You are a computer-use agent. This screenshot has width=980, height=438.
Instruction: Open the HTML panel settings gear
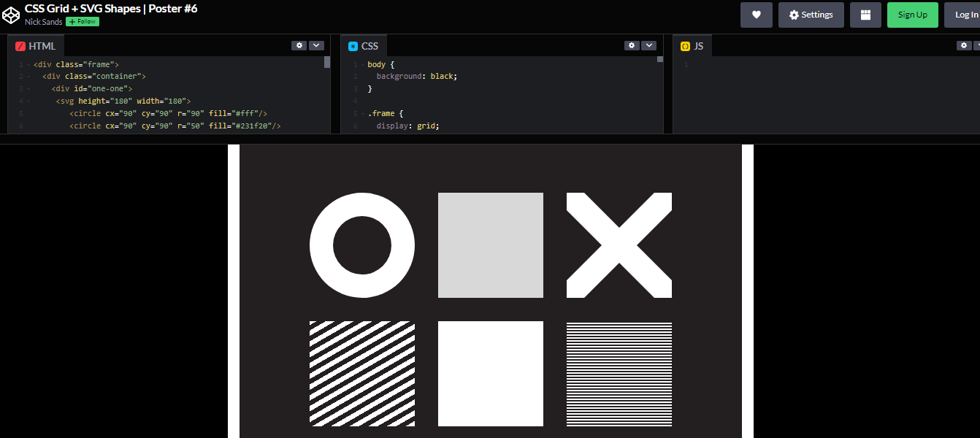tap(299, 45)
